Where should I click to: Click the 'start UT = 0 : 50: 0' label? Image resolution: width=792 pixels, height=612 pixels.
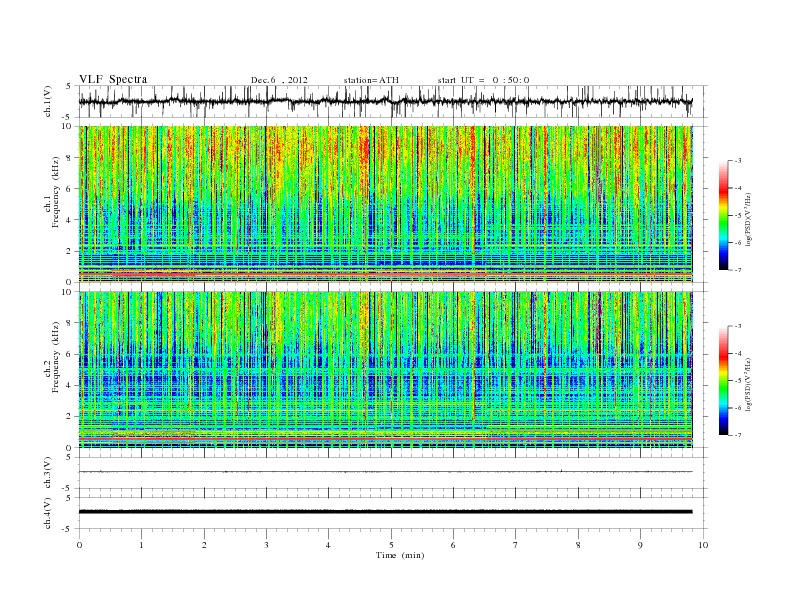483,80
